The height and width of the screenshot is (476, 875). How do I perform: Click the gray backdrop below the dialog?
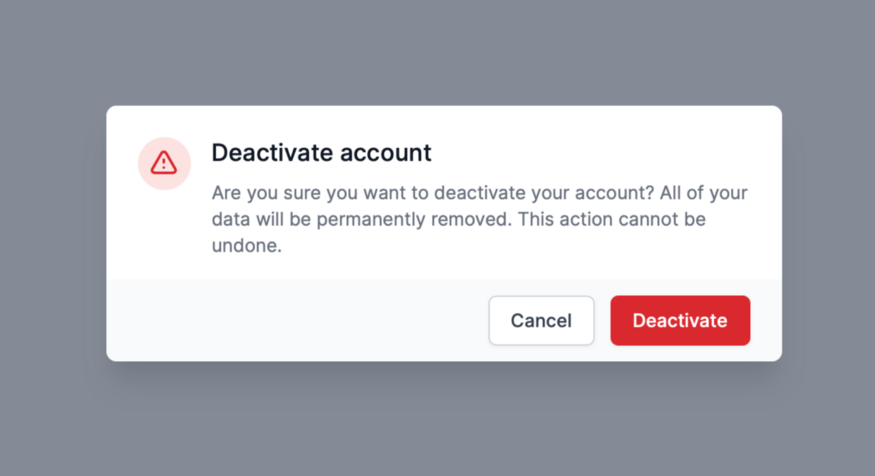point(437,420)
